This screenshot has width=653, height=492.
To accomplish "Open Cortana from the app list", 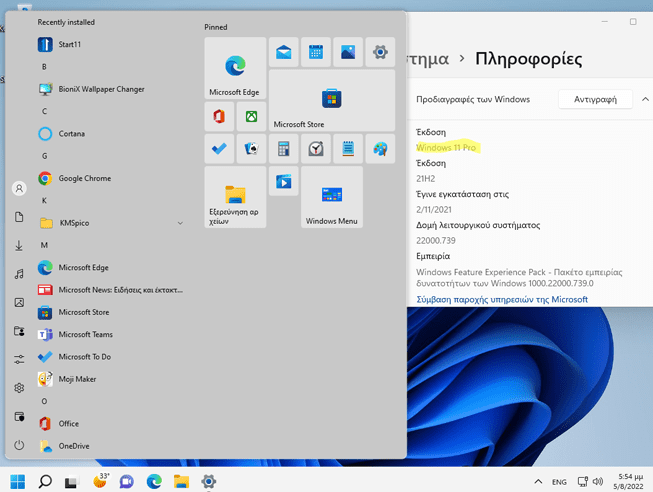I will tap(110, 134).
